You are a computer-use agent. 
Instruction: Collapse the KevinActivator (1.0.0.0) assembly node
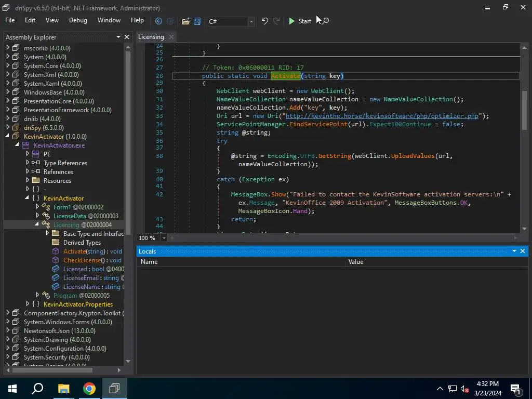pos(8,136)
